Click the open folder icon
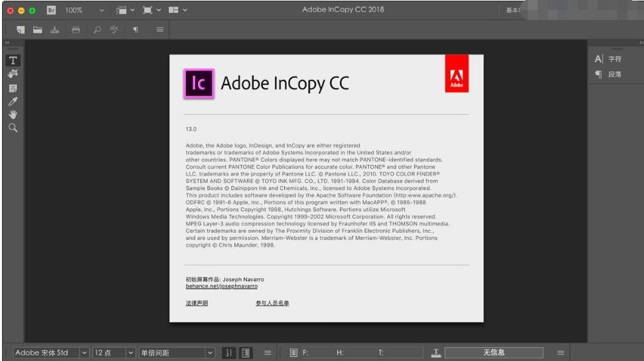 pos(37,30)
